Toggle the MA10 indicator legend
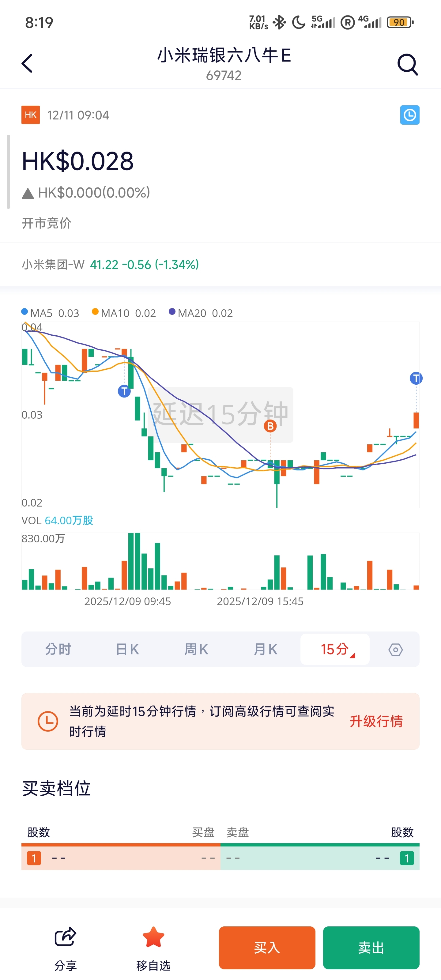441x980 pixels. coord(124,313)
